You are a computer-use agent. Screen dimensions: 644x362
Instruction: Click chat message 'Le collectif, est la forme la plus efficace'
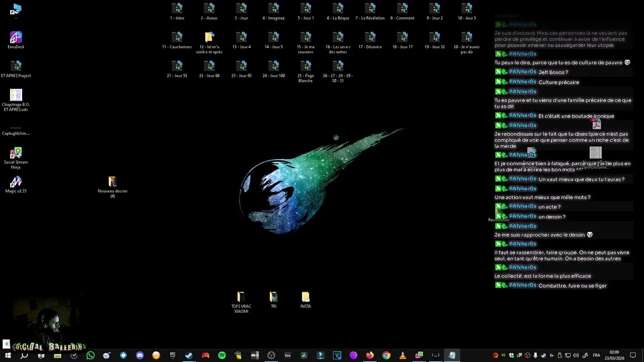(543, 276)
